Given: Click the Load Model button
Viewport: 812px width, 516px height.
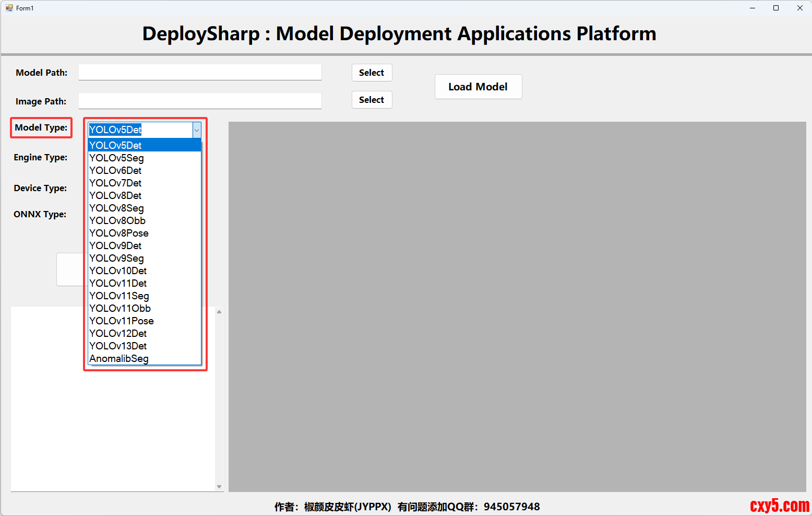Looking at the screenshot, I should point(478,87).
